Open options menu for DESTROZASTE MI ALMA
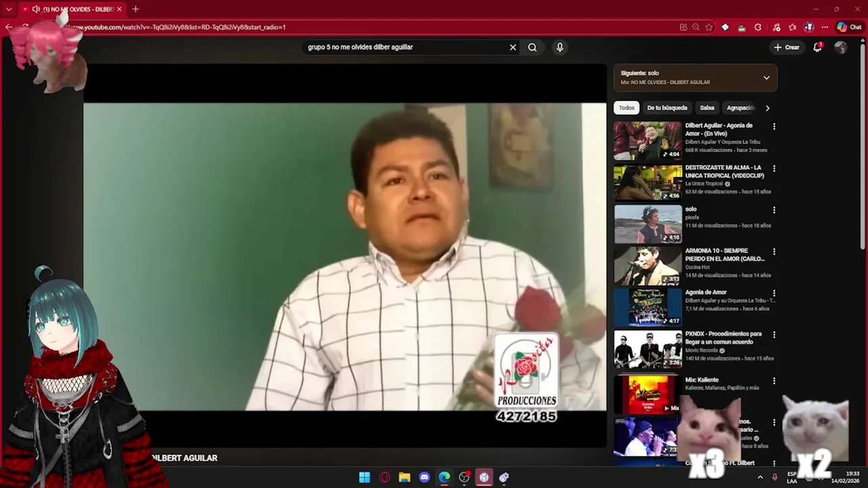 pos(774,169)
